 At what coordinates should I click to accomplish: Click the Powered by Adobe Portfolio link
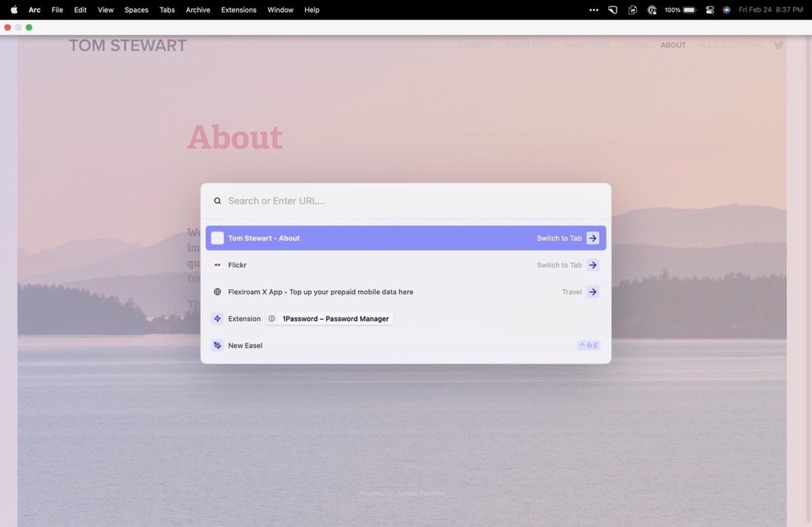click(401, 493)
